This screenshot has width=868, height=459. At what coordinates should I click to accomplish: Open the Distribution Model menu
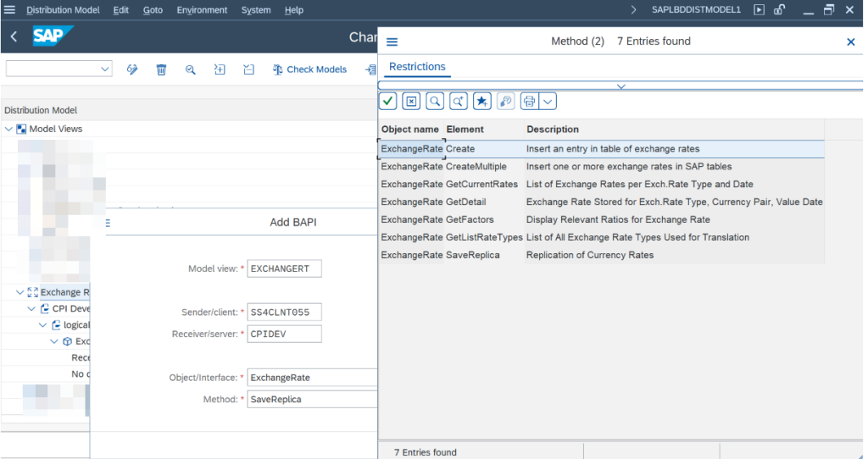[63, 10]
